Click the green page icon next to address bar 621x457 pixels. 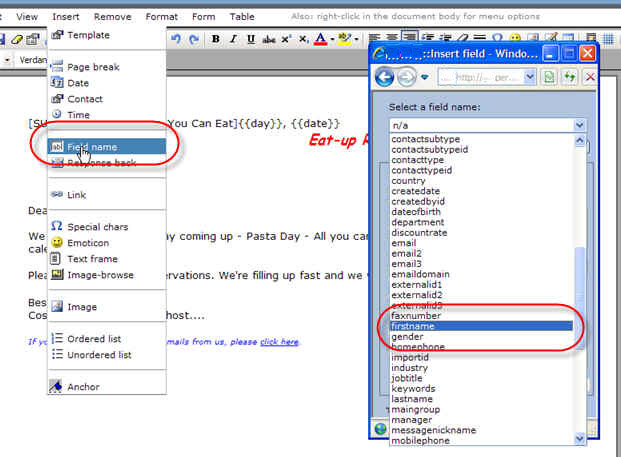(x=549, y=77)
